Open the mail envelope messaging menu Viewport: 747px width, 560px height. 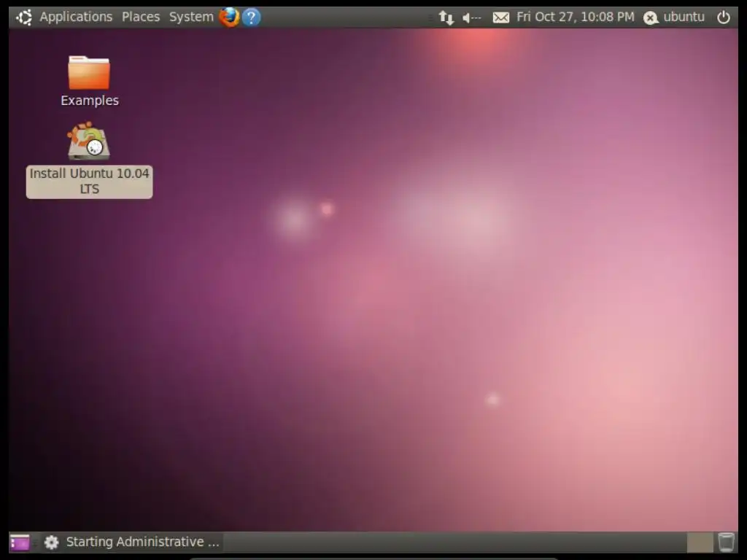(500, 18)
